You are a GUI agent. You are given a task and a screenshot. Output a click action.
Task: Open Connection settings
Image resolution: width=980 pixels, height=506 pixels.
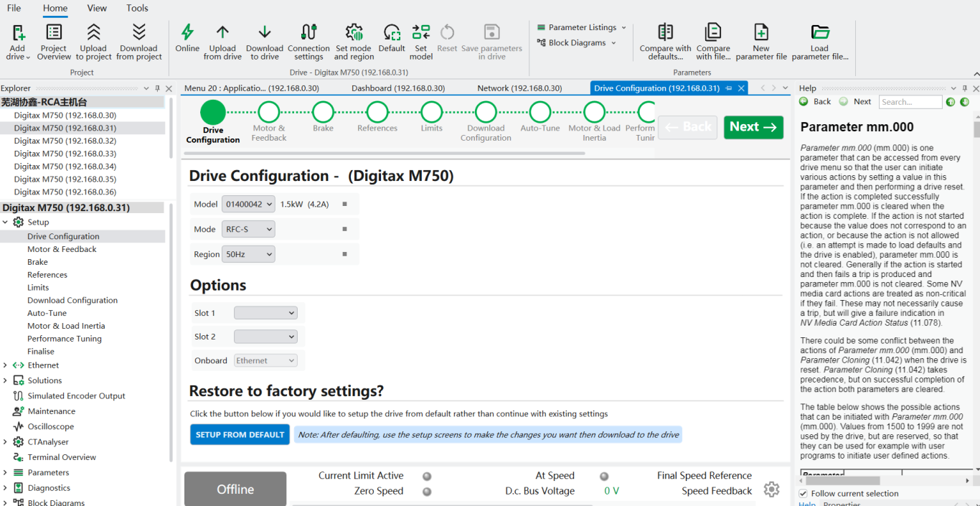tap(308, 32)
